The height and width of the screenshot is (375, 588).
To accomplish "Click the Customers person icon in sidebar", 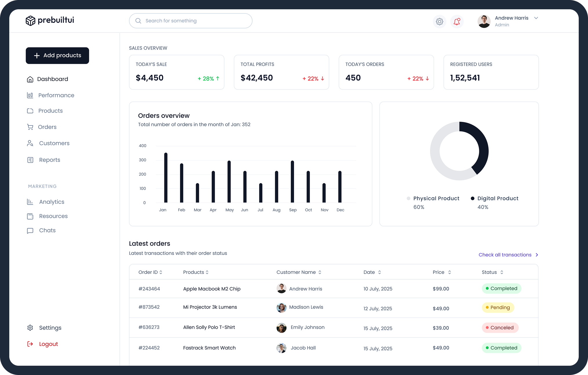I will point(30,143).
